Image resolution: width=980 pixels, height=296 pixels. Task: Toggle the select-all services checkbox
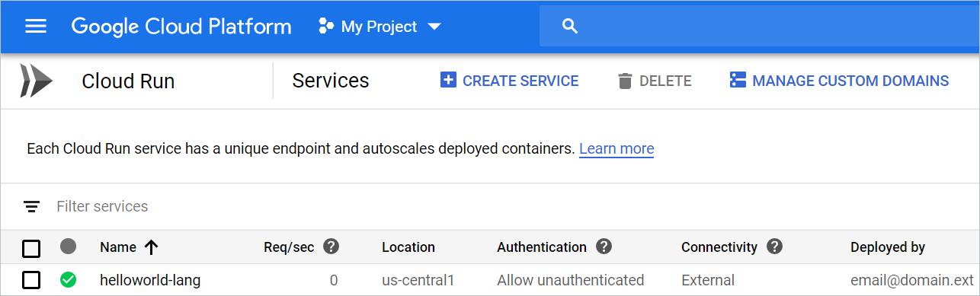click(31, 248)
